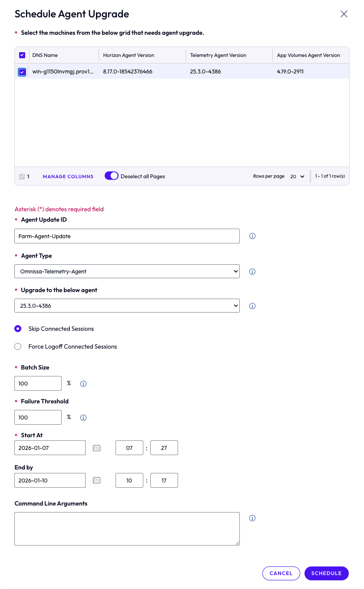This screenshot has width=364, height=589.
Task: Close the Schedule Agent Upgrade dialog
Action: [x=344, y=14]
